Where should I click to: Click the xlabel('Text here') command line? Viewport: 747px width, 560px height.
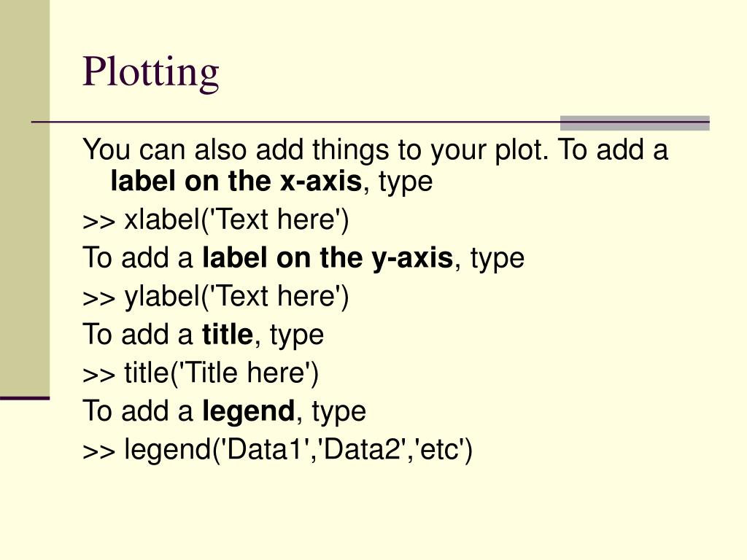point(216,220)
